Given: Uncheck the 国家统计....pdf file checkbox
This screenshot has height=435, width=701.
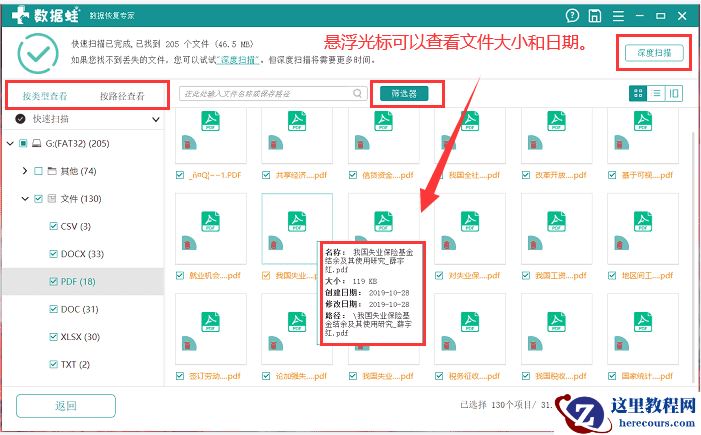Looking at the screenshot, I should 612,376.
